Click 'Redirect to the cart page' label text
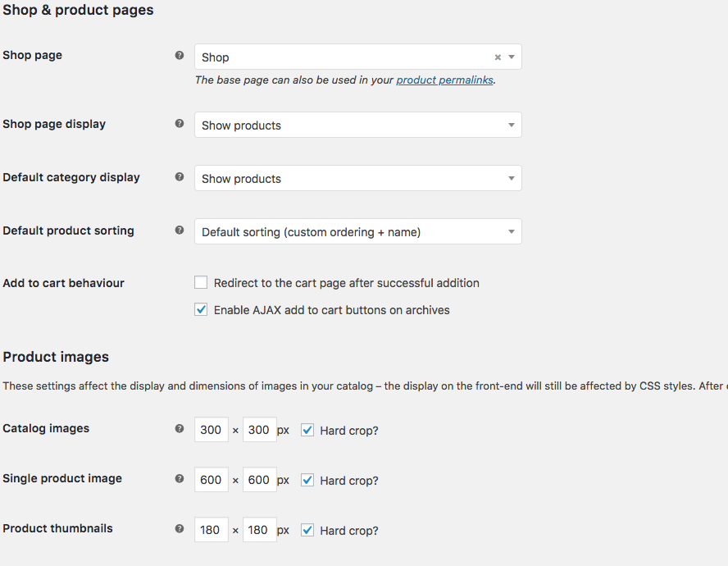The image size is (728, 566). coord(346,283)
